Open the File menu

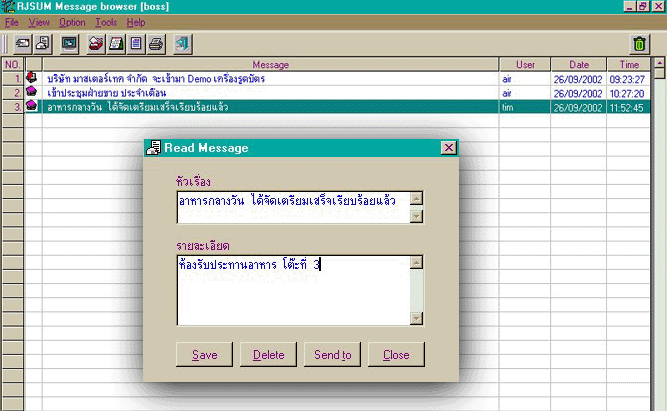pyautogui.click(x=11, y=23)
